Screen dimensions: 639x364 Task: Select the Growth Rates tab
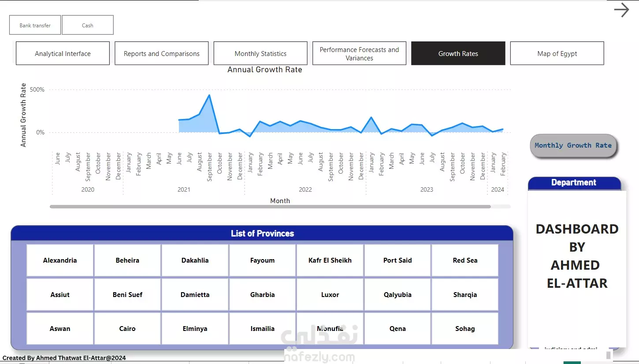click(x=458, y=53)
